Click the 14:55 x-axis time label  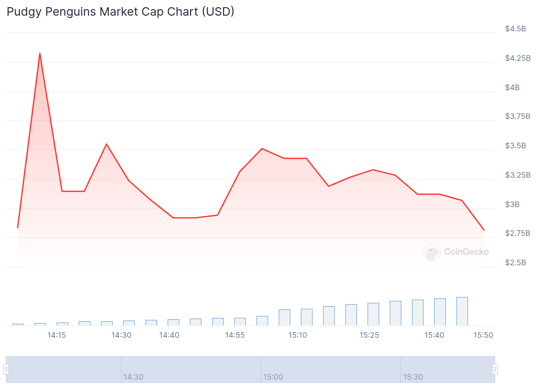click(235, 335)
